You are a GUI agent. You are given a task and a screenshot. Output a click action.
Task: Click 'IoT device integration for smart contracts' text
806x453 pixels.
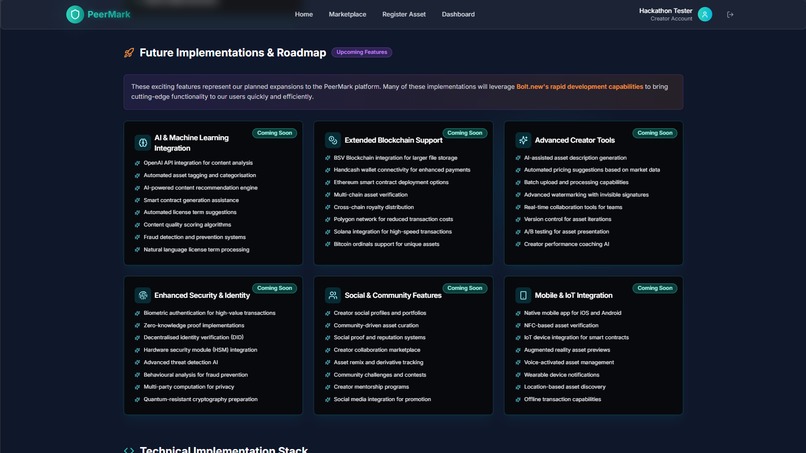point(576,337)
